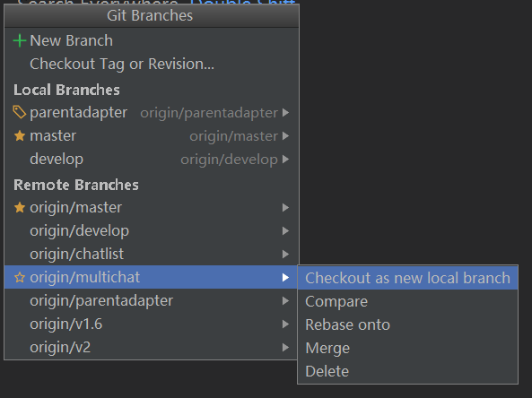The image size is (532, 398).
Task: Expand submenu arrow for local develop branch
Action: click(285, 160)
